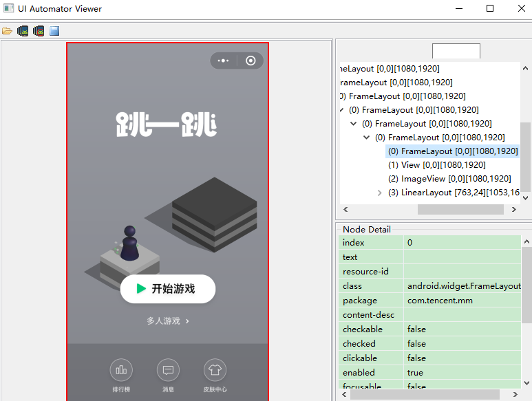This screenshot has width=532, height=401.
Task: Select the (2) ImageView node
Action: point(449,179)
